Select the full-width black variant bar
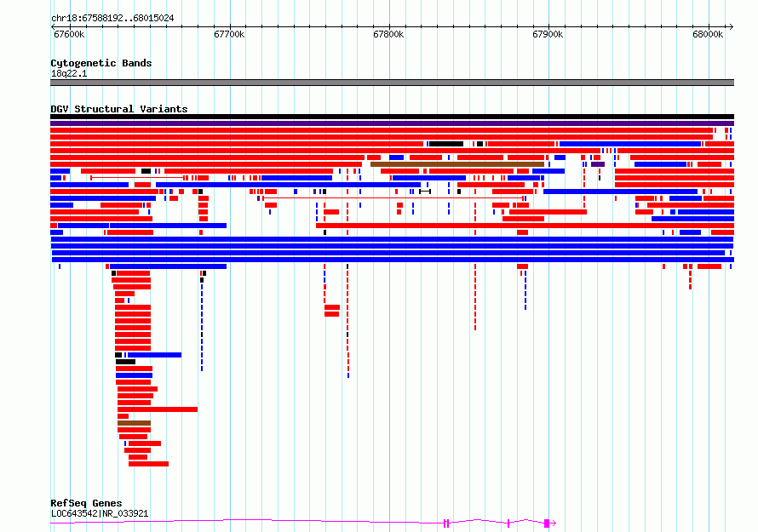Image resolution: width=758 pixels, height=532 pixels. (x=392, y=117)
